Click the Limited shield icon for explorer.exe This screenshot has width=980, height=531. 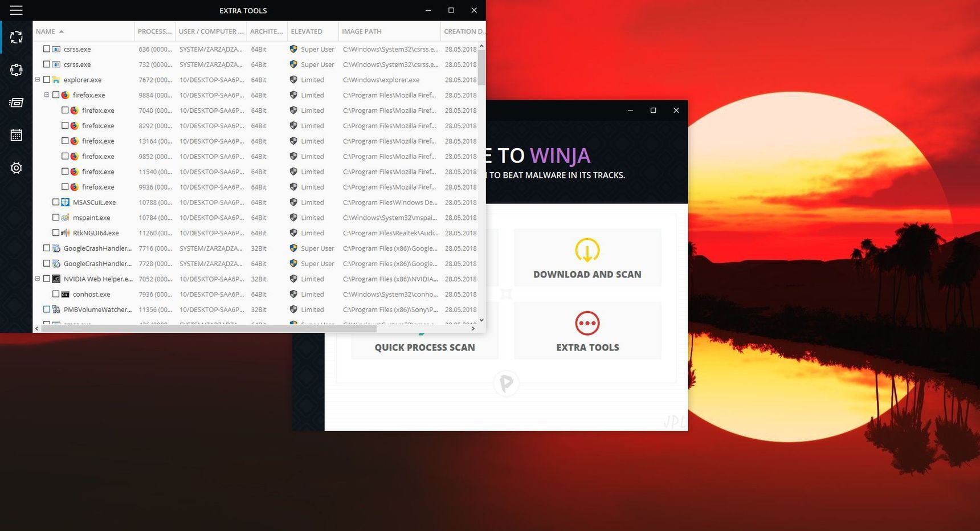[293, 80]
